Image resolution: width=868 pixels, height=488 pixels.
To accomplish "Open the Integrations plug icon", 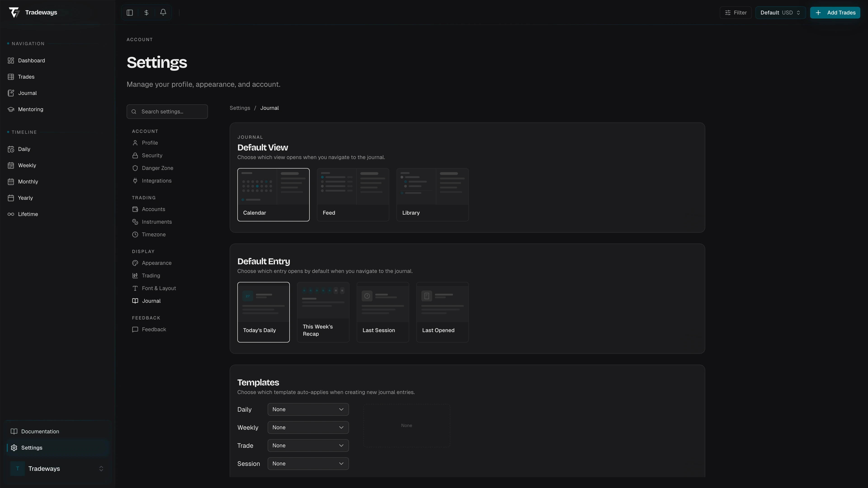I will point(135,181).
